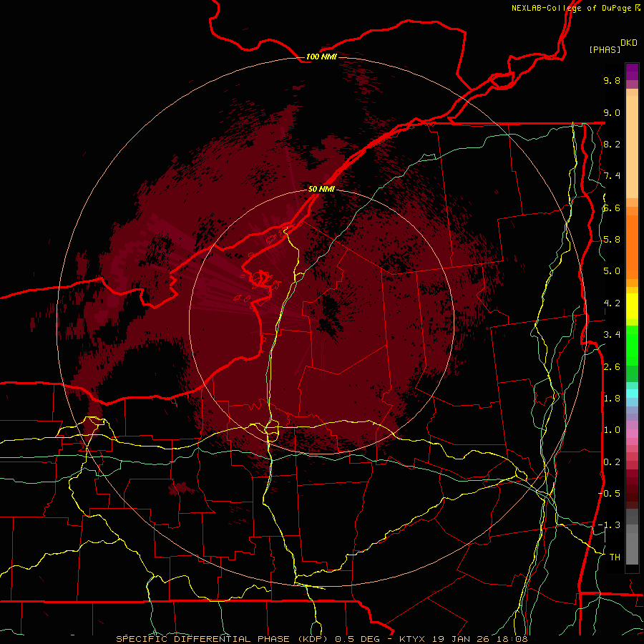Pick the light peach band on color bar
Viewport: 644px width, 644px height.
point(632,148)
